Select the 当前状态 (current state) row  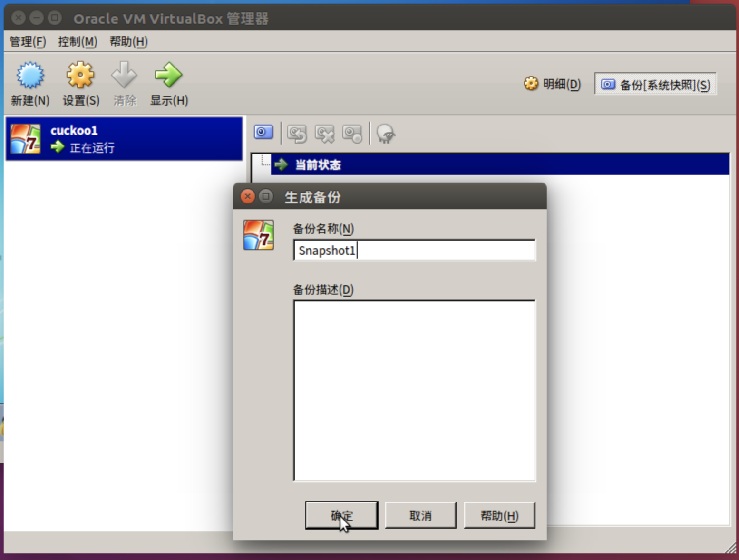pos(500,164)
